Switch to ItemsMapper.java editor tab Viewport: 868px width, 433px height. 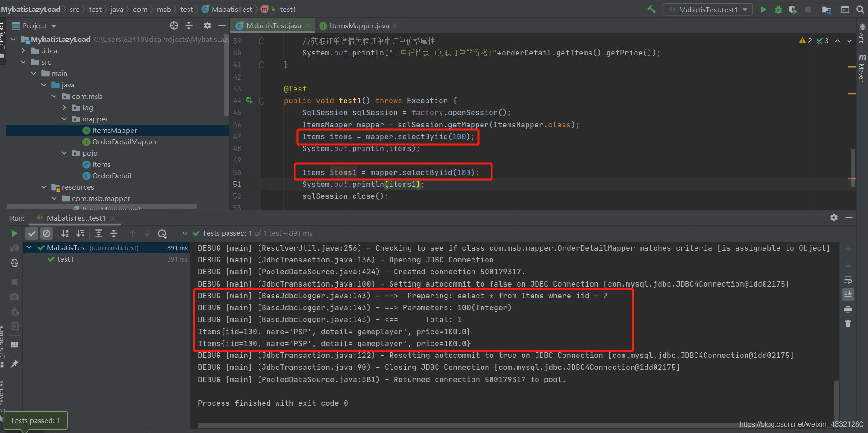click(x=359, y=26)
